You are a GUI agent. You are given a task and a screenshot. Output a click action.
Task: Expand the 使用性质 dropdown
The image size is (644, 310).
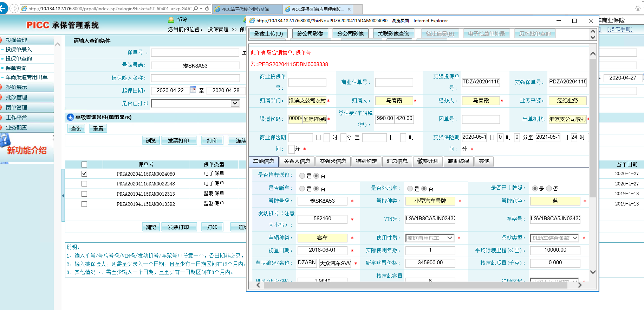[x=450, y=238]
